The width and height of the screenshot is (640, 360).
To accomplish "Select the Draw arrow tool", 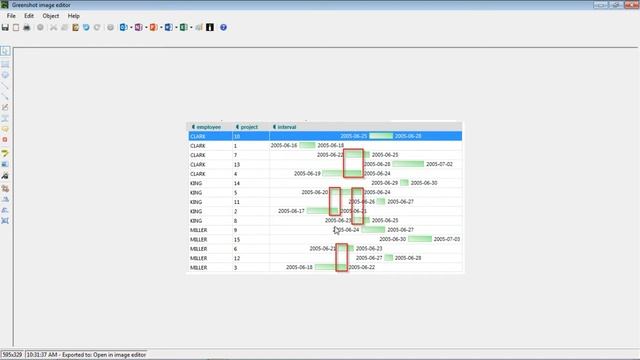I will coord(5,97).
